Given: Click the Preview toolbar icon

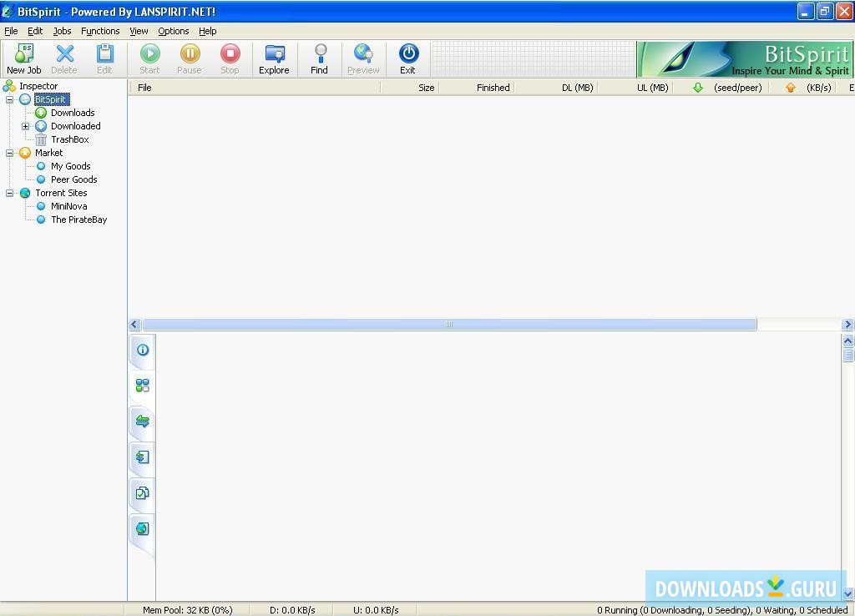Looking at the screenshot, I should [363, 59].
